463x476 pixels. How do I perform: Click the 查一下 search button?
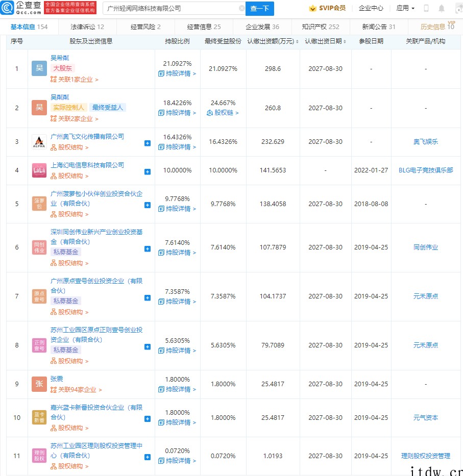tap(260, 9)
